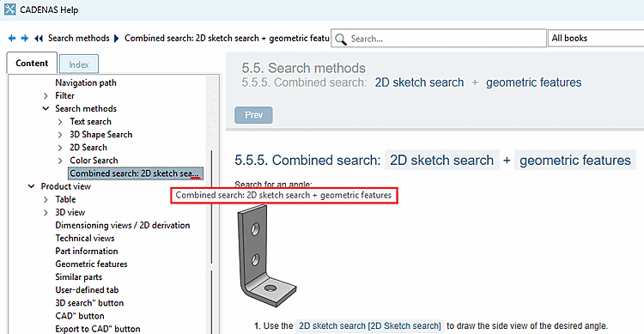Open the User-defined tab topic
The image size is (644, 334).
tap(87, 290)
